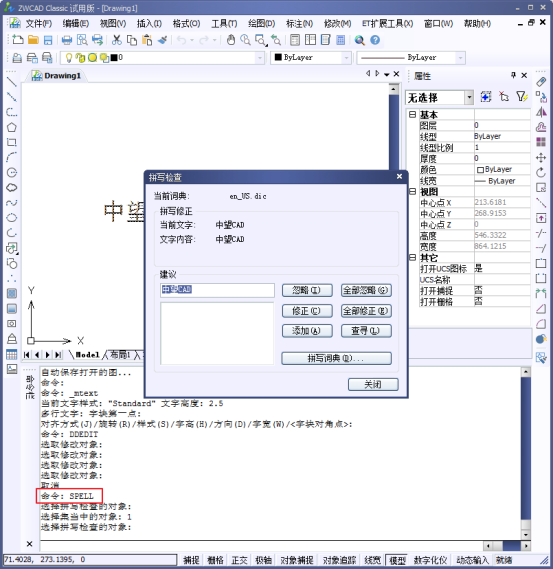Click the Cut scissors icon
Viewport: 553px width, 569px height.
tap(116, 40)
